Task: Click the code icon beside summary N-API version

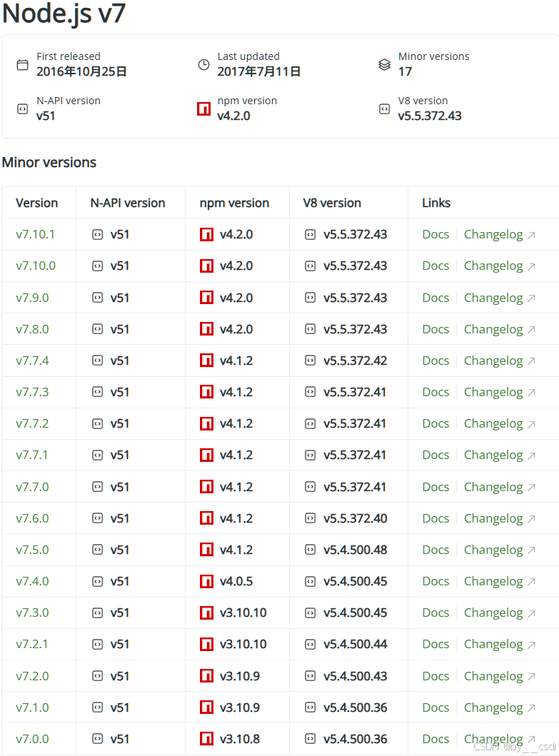Action: point(23,109)
